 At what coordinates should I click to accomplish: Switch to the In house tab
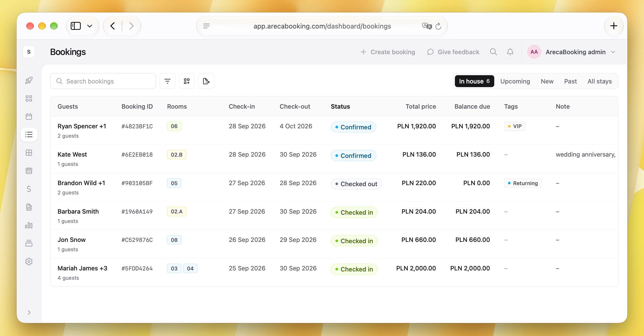[474, 81]
